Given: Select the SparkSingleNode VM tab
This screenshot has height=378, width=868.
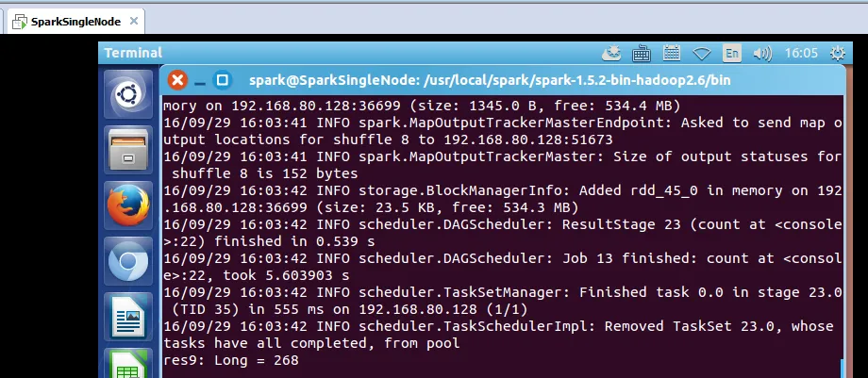Looking at the screenshot, I should pyautogui.click(x=74, y=21).
